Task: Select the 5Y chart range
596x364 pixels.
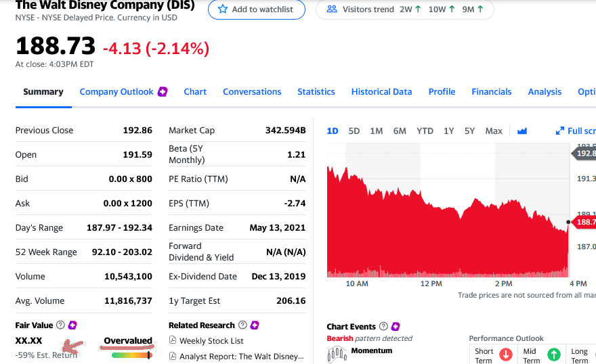Action: click(x=469, y=131)
